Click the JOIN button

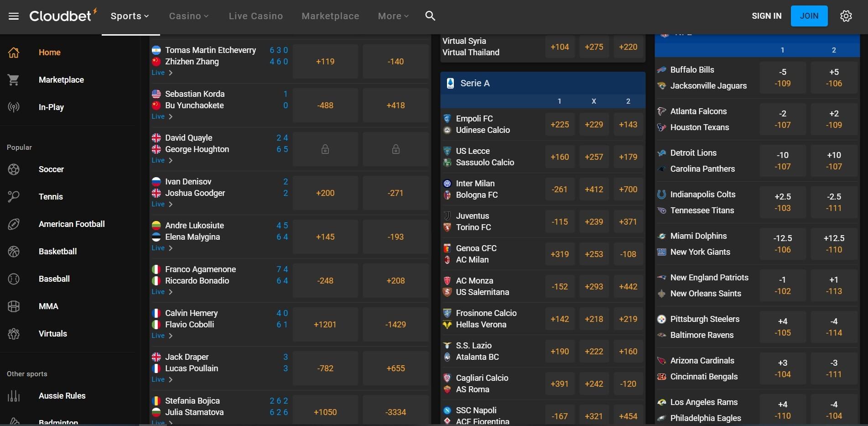[x=809, y=16]
